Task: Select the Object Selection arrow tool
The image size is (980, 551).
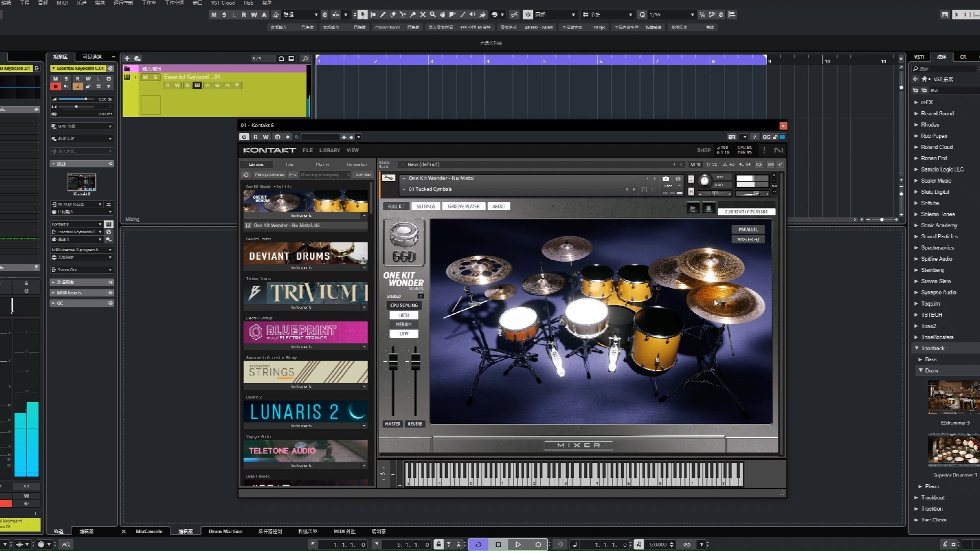Action: (362, 15)
